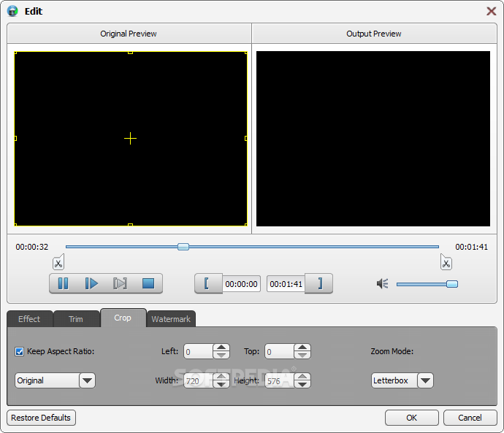
Task: Decrease the Top crop value
Action: [x=302, y=355]
